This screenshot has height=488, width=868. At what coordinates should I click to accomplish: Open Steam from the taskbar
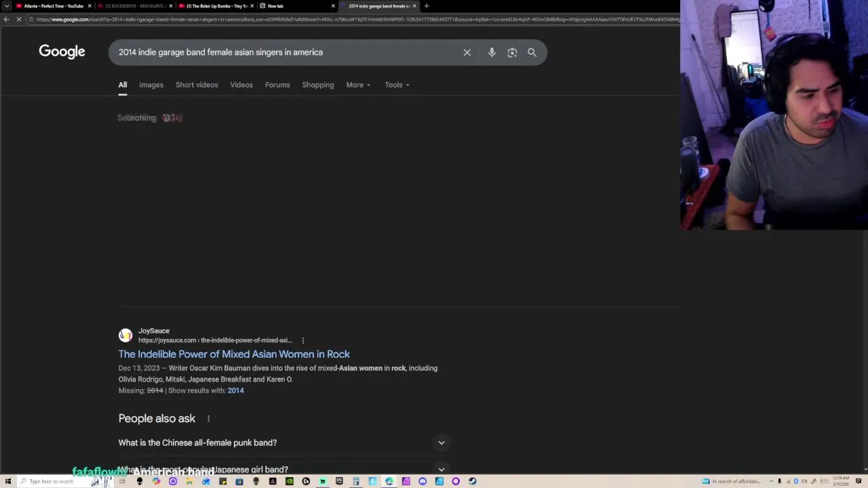point(473,481)
